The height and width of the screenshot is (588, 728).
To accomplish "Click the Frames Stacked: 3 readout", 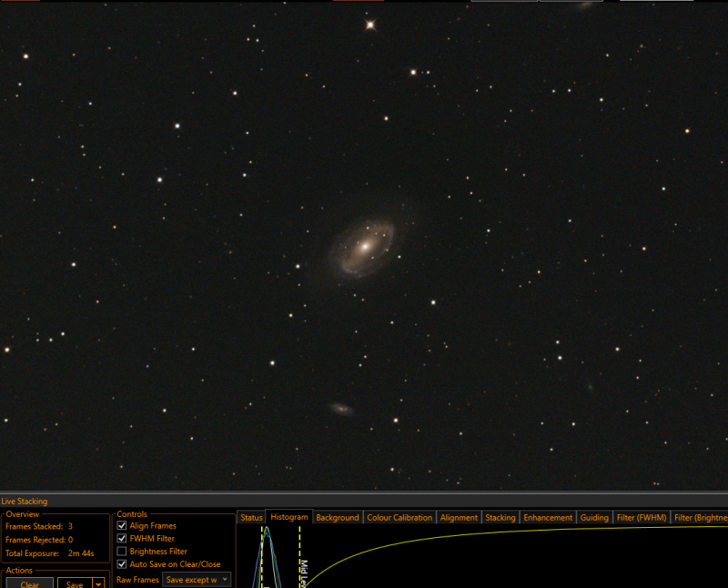I will (39, 526).
